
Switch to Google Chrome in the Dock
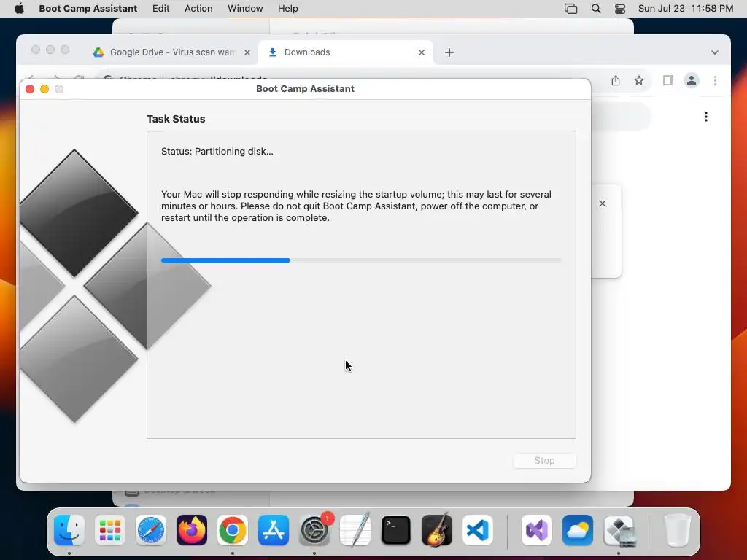click(x=233, y=530)
